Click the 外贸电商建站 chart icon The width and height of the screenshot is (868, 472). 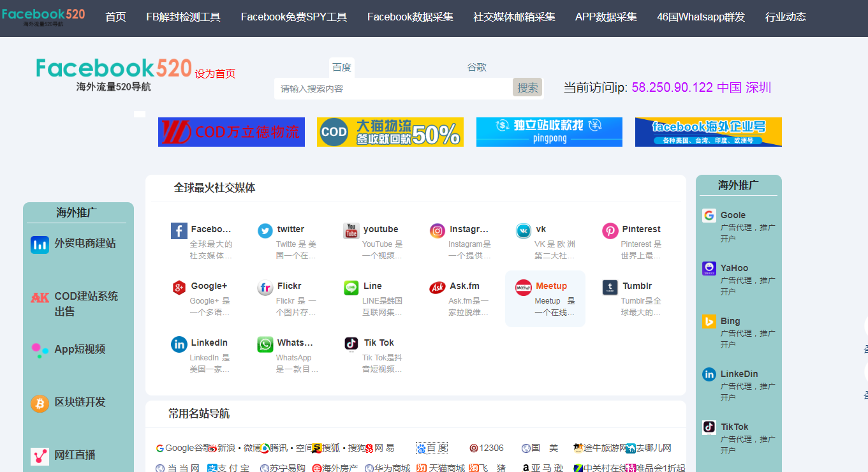(x=40, y=244)
